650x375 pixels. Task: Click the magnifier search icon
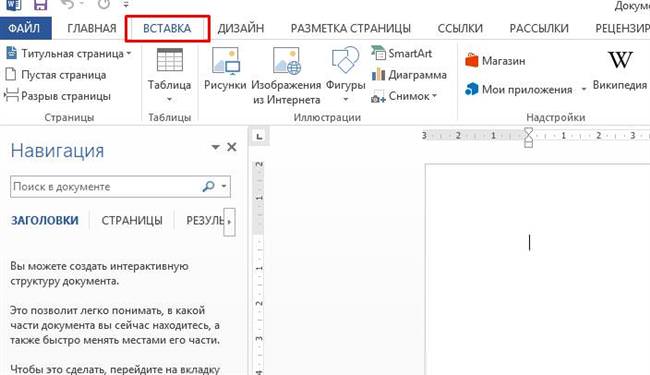coord(208,186)
